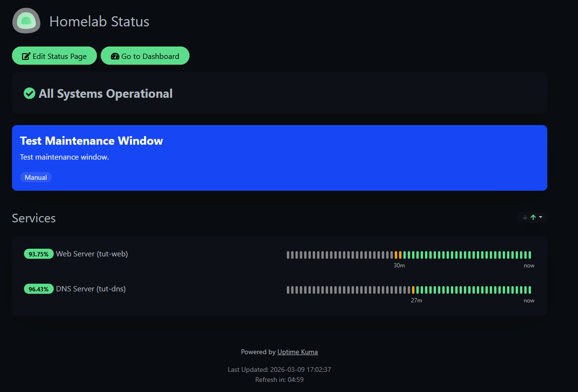Screen dimensions: 578x392
Task: Click the gauge icon on Go to Dashboard
Action: pos(115,56)
